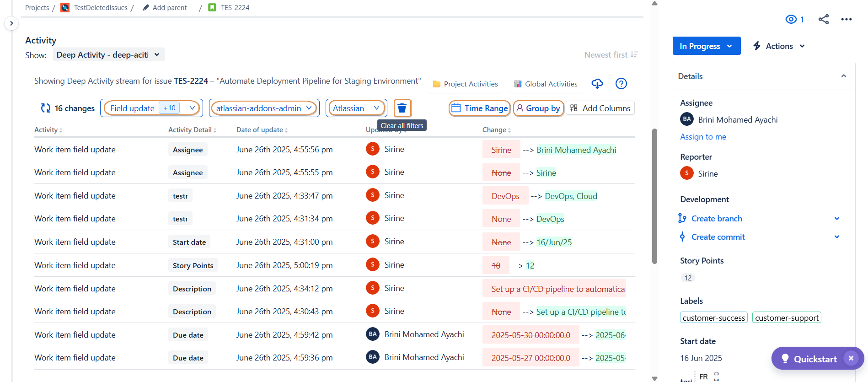Refresh the 16 changes list
The height and width of the screenshot is (382, 868).
(46, 108)
